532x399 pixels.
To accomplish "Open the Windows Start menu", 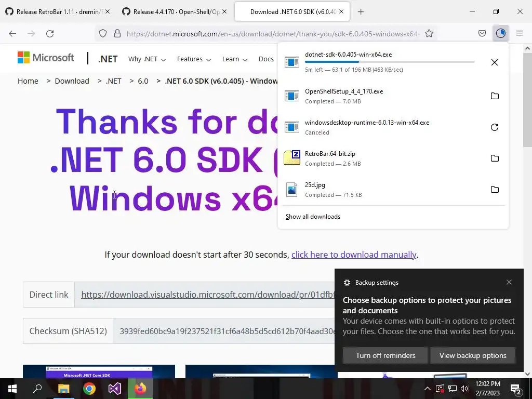I will (x=12, y=389).
